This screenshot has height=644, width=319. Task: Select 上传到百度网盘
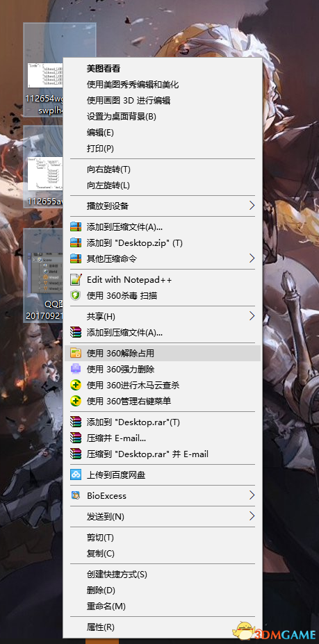(163, 475)
